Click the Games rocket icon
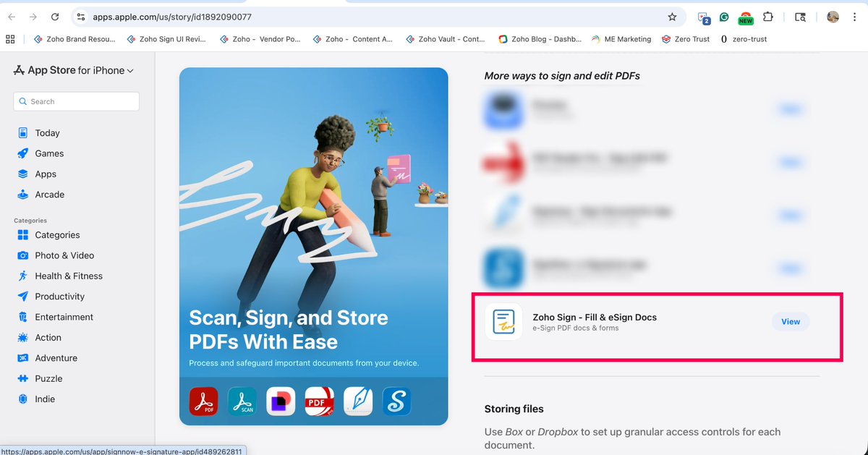Image resolution: width=868 pixels, height=455 pixels. pos(23,153)
